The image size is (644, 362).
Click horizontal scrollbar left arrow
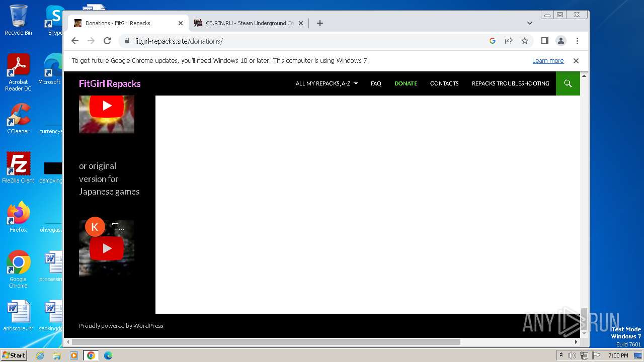(67, 342)
